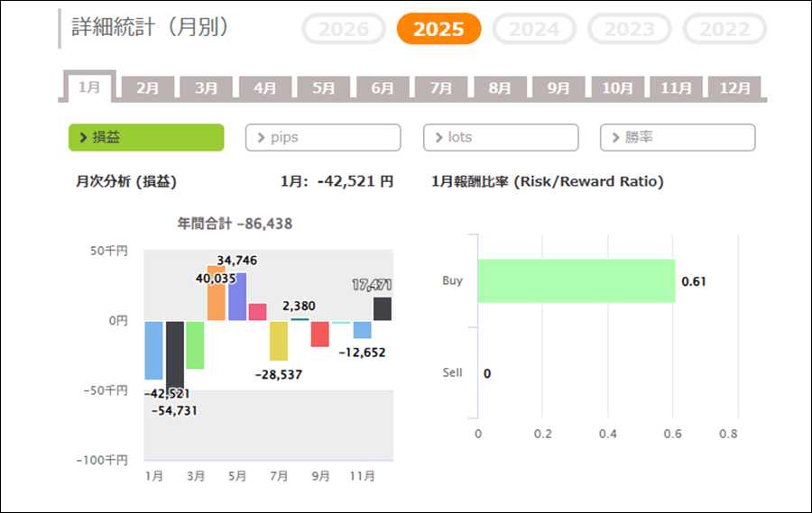Click the green Buy ratio bar
This screenshot has width=812, height=513.
pyautogui.click(x=576, y=280)
